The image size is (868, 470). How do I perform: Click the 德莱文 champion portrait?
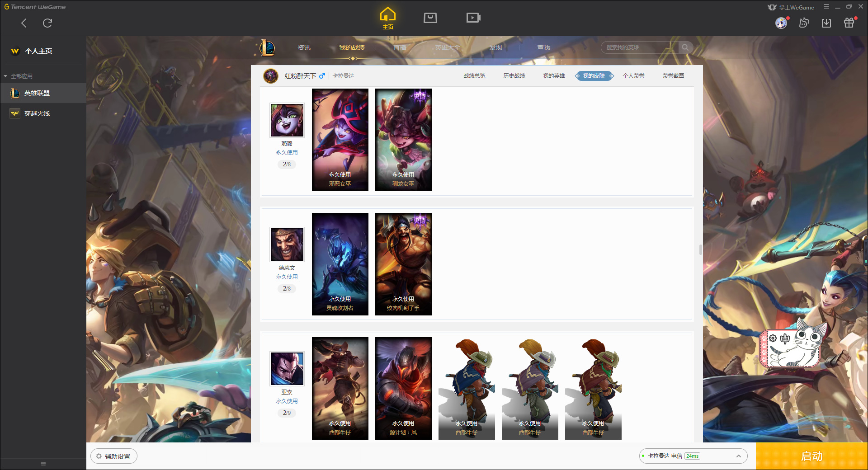pos(287,244)
